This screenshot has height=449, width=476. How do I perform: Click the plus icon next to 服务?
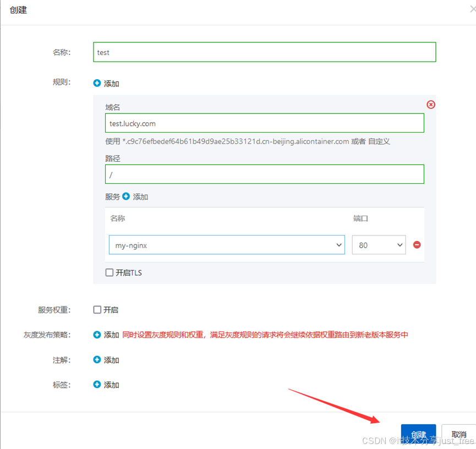(126, 196)
